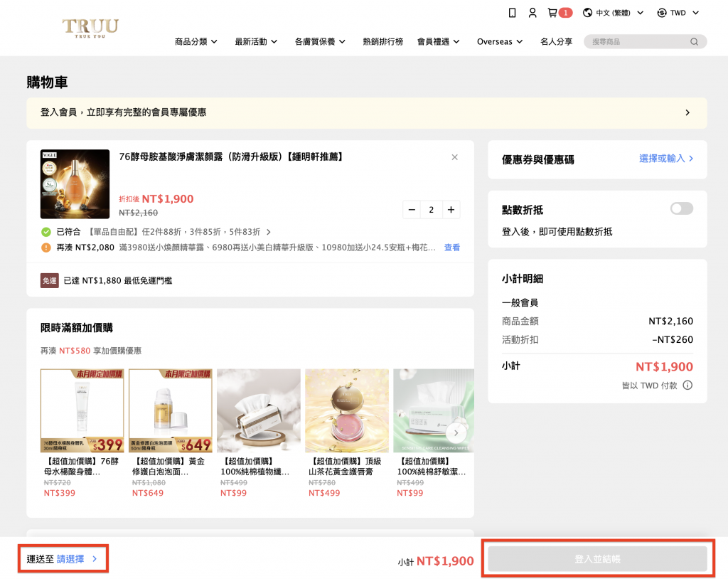Toggle the 點數折抵 points switch
This screenshot has width=728, height=579.
[681, 208]
